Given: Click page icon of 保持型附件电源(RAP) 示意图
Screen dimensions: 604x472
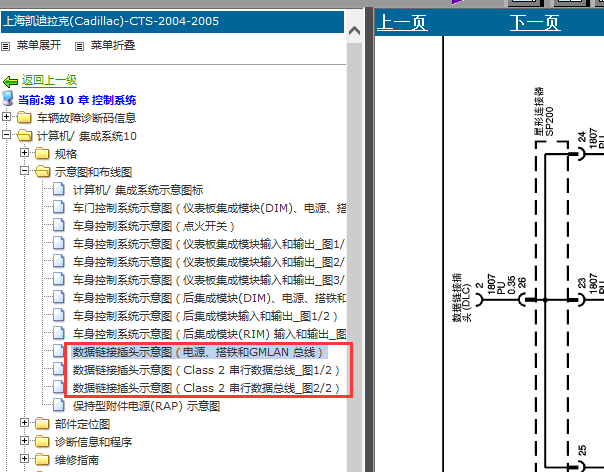Looking at the screenshot, I should [x=59, y=405].
